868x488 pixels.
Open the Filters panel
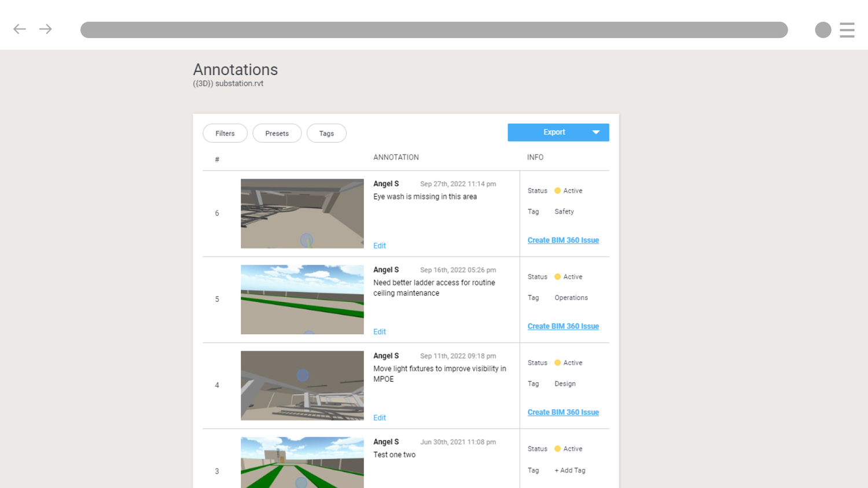point(225,133)
